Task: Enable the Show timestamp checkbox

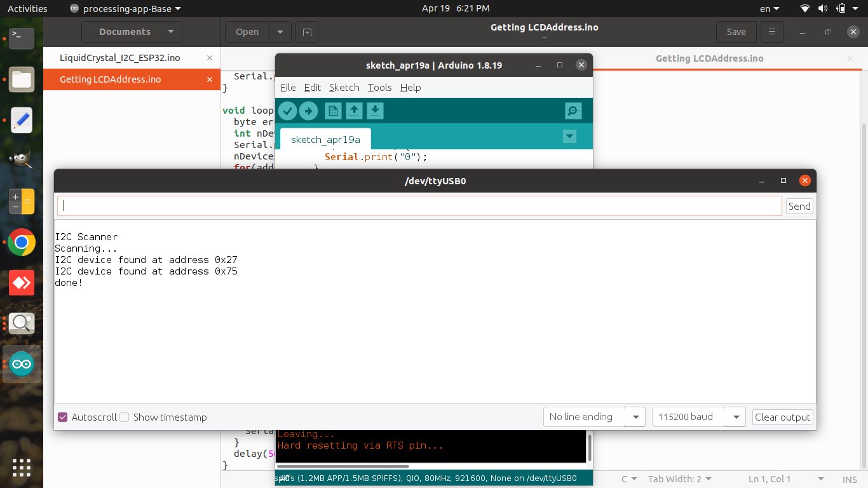Action: pyautogui.click(x=125, y=417)
